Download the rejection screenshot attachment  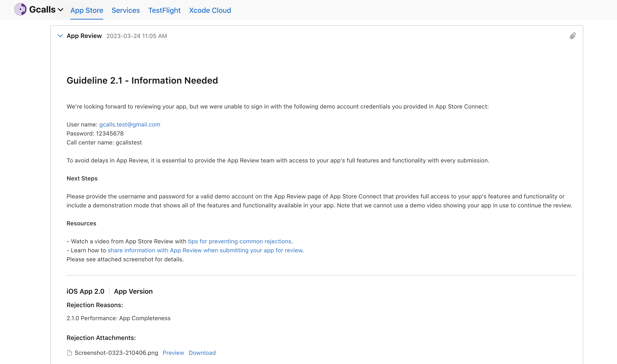(x=202, y=353)
